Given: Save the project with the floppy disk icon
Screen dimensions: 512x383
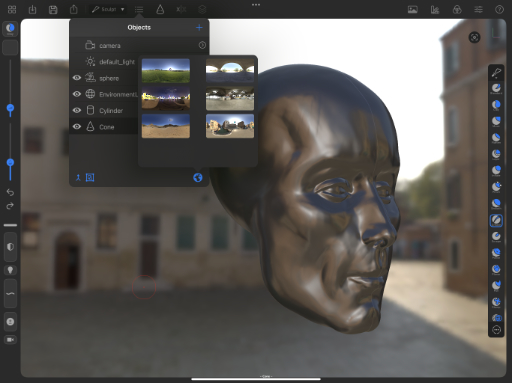Looking at the screenshot, I should [x=53, y=9].
